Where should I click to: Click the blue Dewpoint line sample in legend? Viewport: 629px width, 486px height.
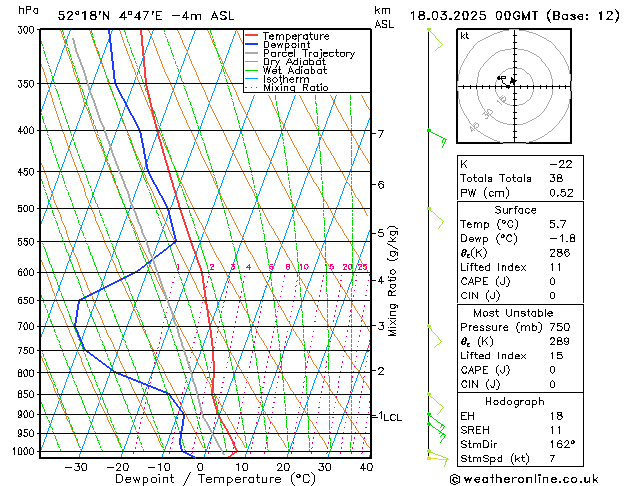coord(252,44)
